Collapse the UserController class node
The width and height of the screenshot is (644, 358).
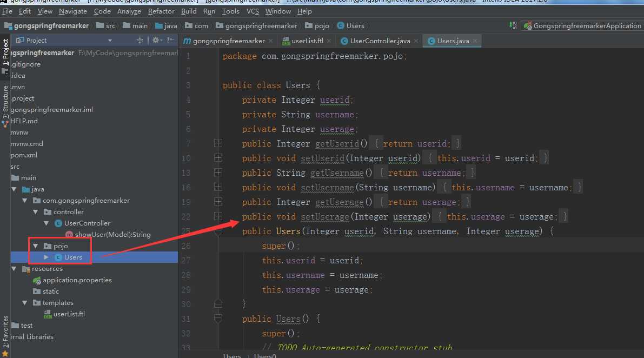click(x=47, y=223)
